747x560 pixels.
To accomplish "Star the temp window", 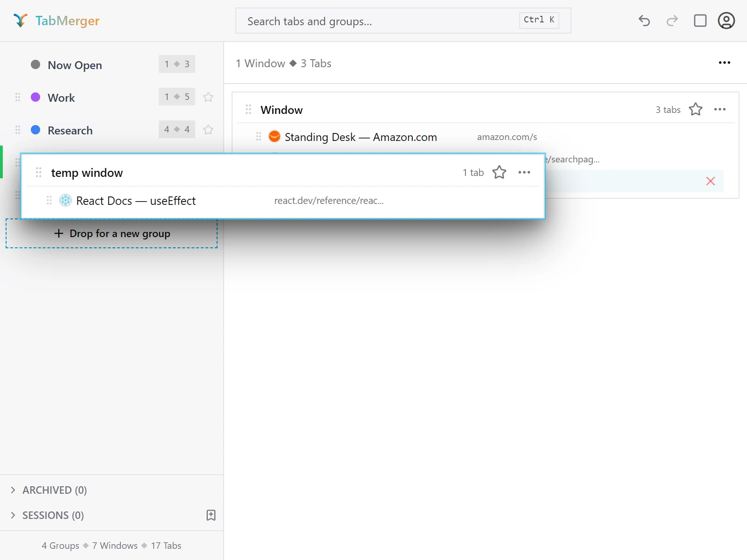I will coord(500,172).
